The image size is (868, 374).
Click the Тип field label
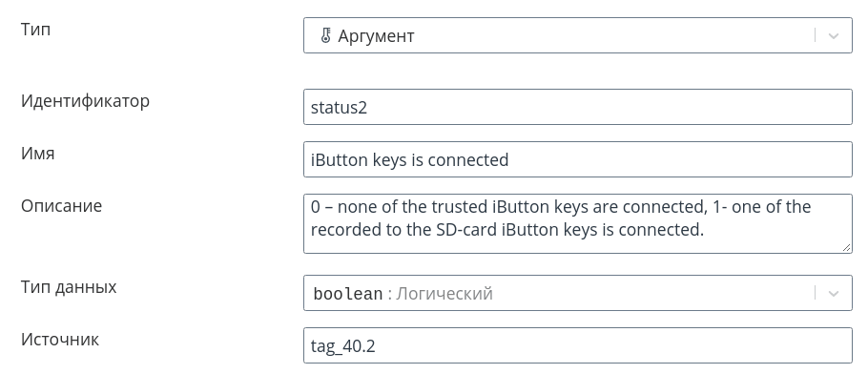click(36, 30)
